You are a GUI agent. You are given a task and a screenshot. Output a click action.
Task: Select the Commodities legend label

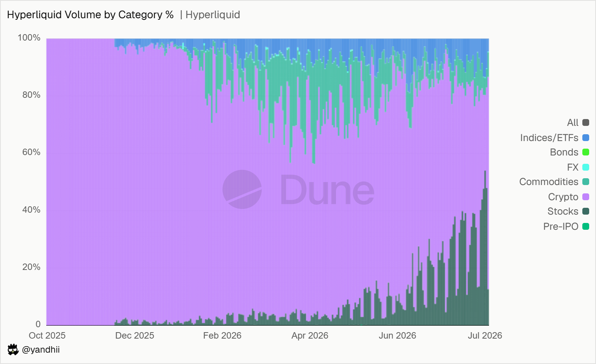(549, 182)
